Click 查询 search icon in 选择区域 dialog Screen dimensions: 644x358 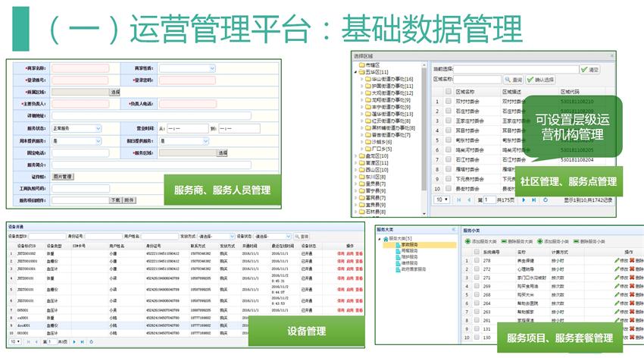point(514,79)
